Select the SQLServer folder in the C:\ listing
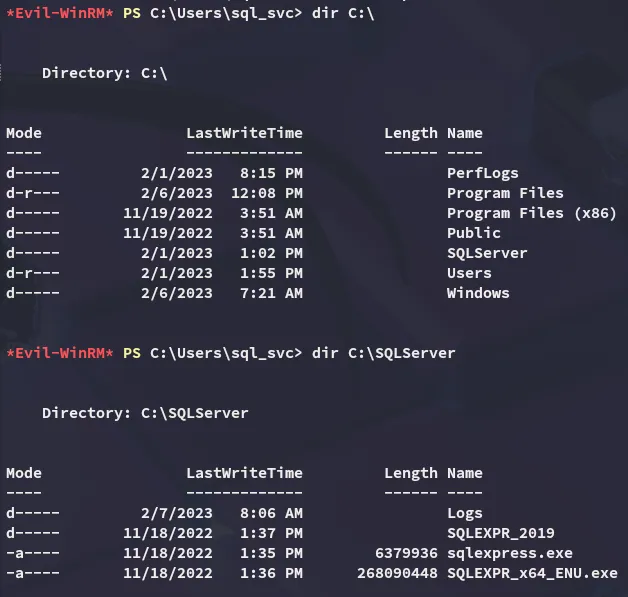Image resolution: width=628 pixels, height=597 pixels. pos(486,253)
